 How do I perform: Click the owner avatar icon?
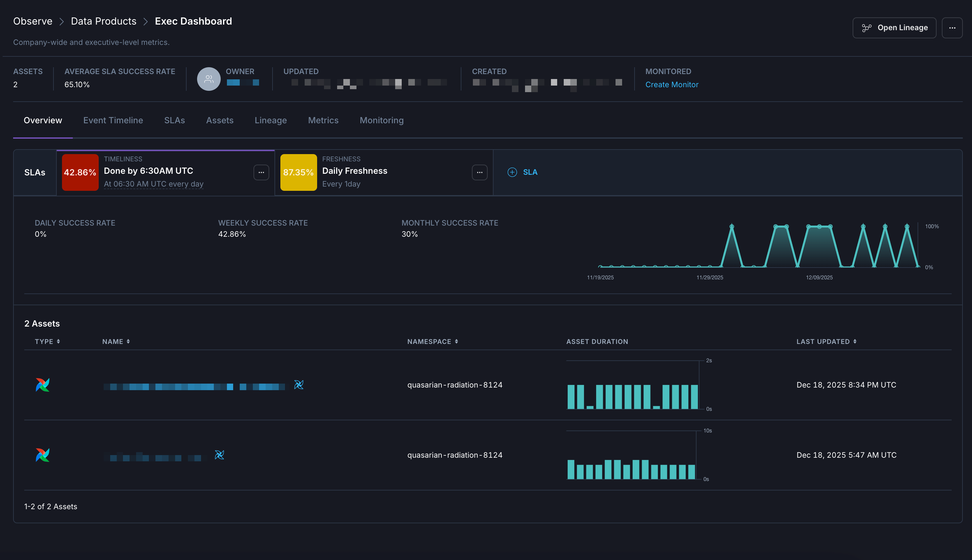point(209,79)
